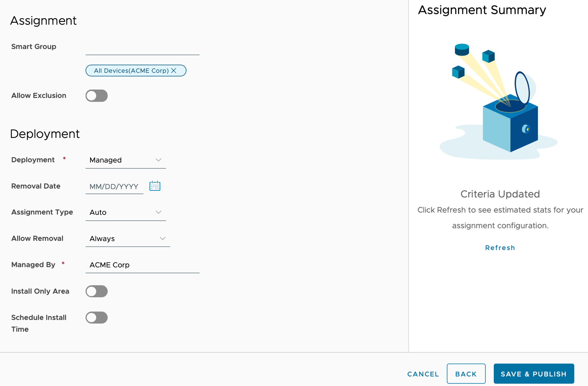
Task: Click the Assignment Type chevron arrow
Action: [158, 212]
